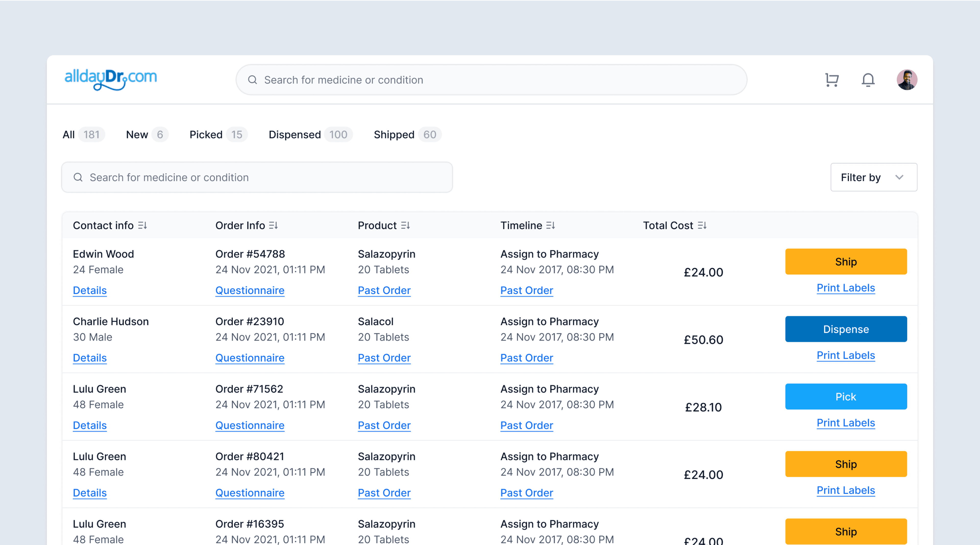Viewport: 980px width, 545px height.
Task: Select the £28.10 total cost cell
Action: pos(703,407)
